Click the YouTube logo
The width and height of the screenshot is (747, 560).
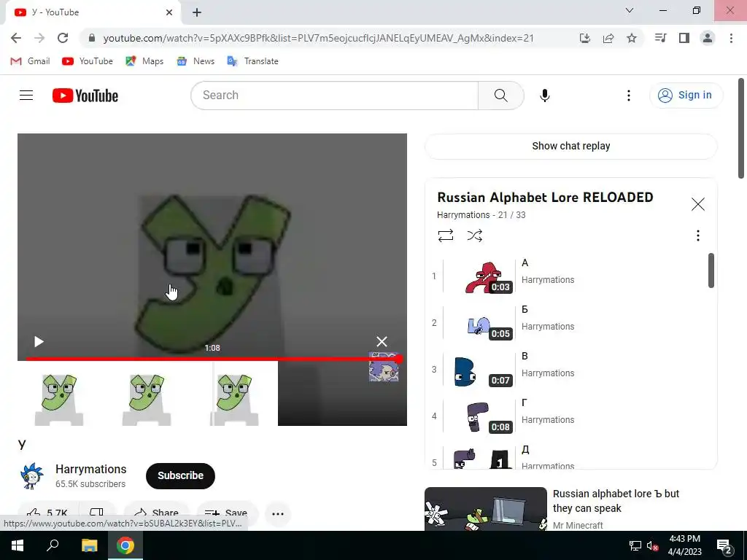pos(85,96)
